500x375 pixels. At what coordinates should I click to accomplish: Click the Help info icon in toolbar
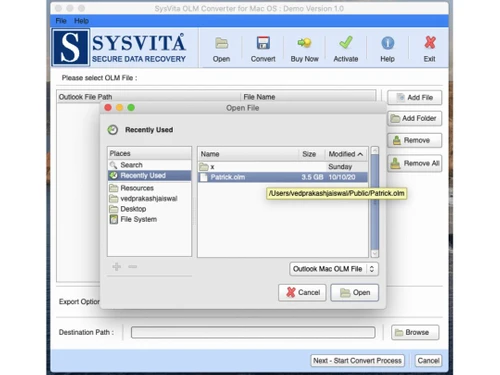tap(387, 43)
